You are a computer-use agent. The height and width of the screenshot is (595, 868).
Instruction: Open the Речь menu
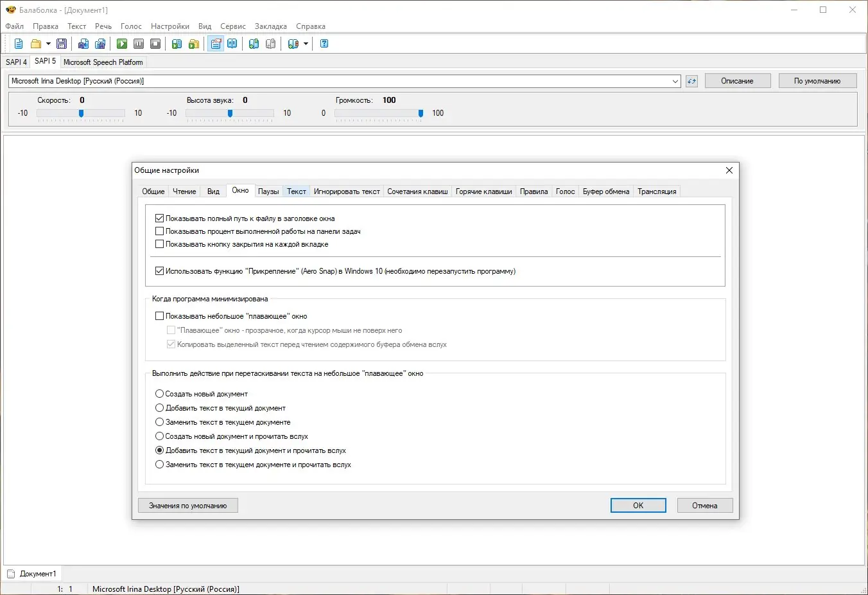(103, 26)
